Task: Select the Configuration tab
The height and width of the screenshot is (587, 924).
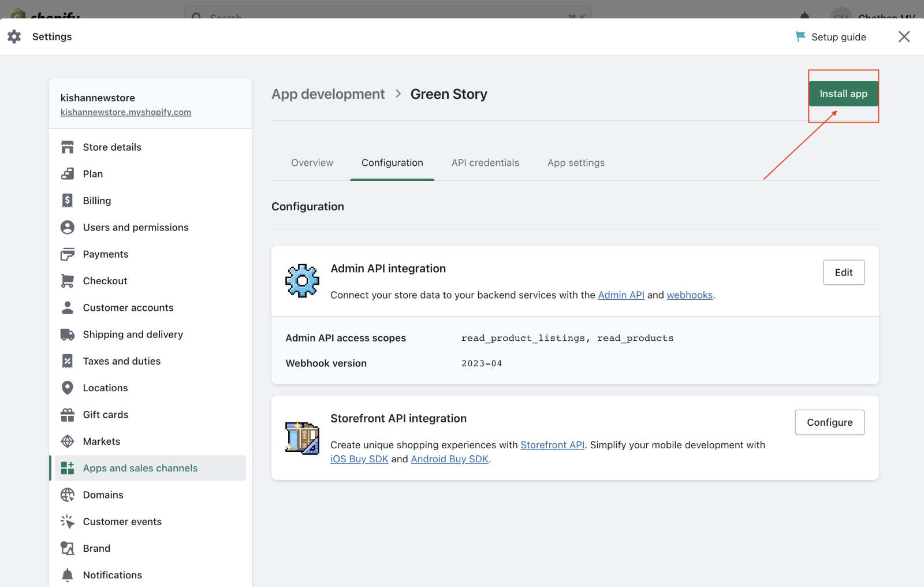Action: click(392, 163)
